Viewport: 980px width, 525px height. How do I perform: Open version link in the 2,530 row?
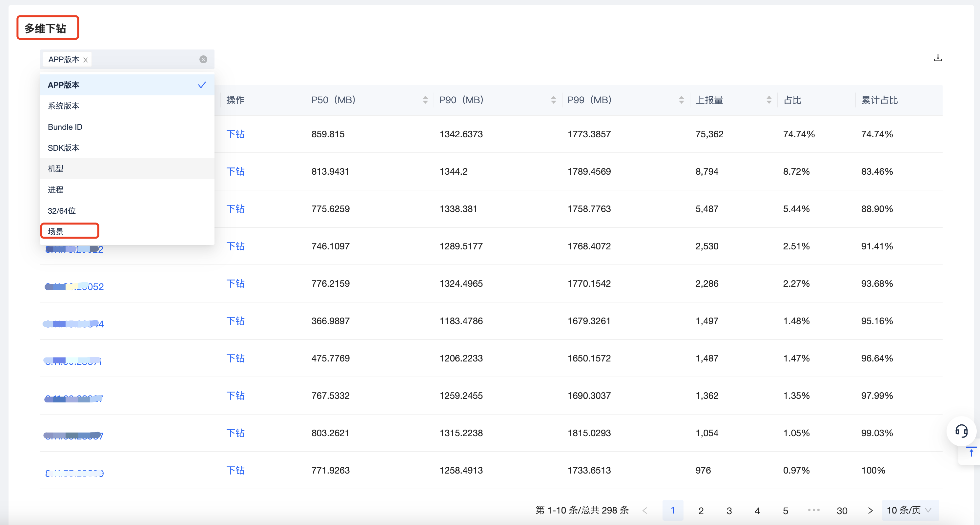click(74, 249)
